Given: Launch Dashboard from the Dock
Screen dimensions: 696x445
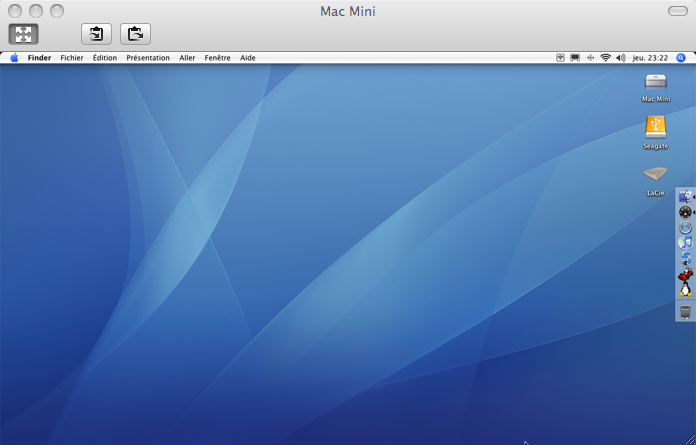Looking at the screenshot, I should [x=685, y=212].
